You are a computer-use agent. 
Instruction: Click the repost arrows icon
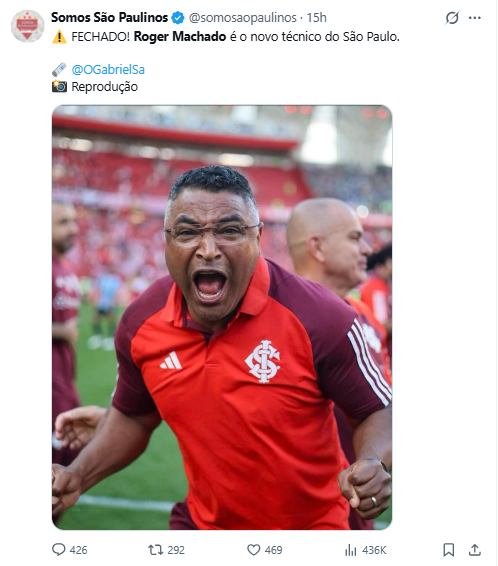(x=156, y=550)
